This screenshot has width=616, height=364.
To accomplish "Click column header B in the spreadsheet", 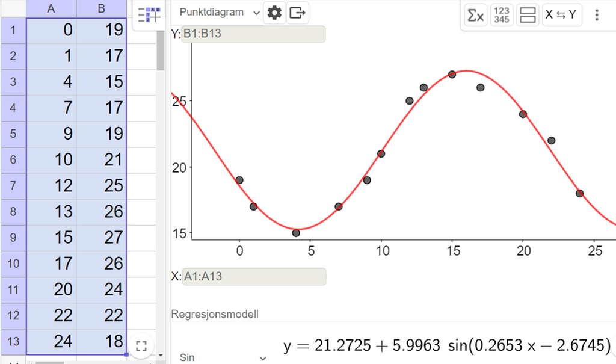I will (x=101, y=8).
